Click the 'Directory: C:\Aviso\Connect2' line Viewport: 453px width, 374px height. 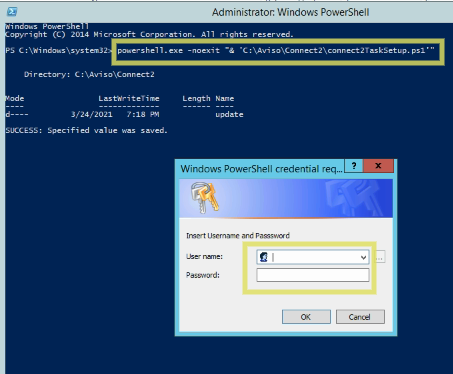(89, 74)
